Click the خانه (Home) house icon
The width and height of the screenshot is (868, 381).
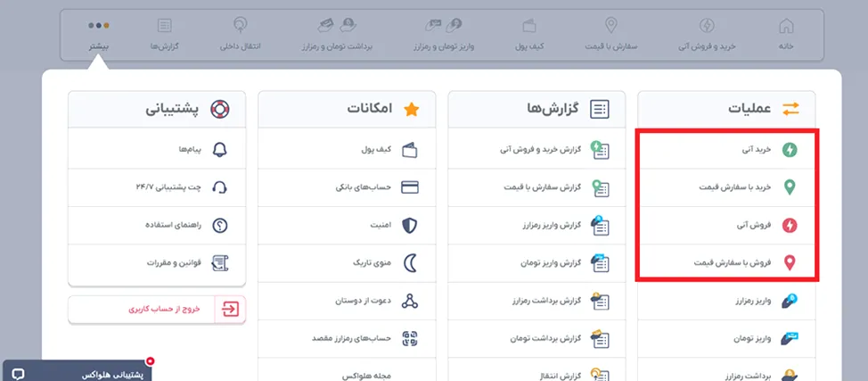pos(785,26)
